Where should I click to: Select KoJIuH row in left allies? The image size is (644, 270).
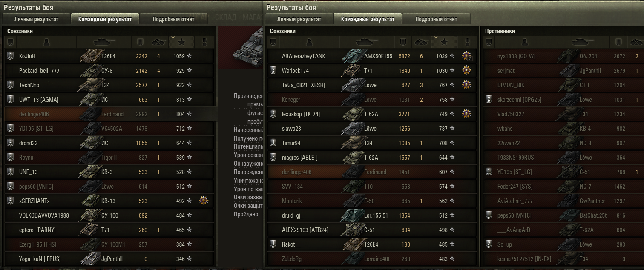click(110, 56)
